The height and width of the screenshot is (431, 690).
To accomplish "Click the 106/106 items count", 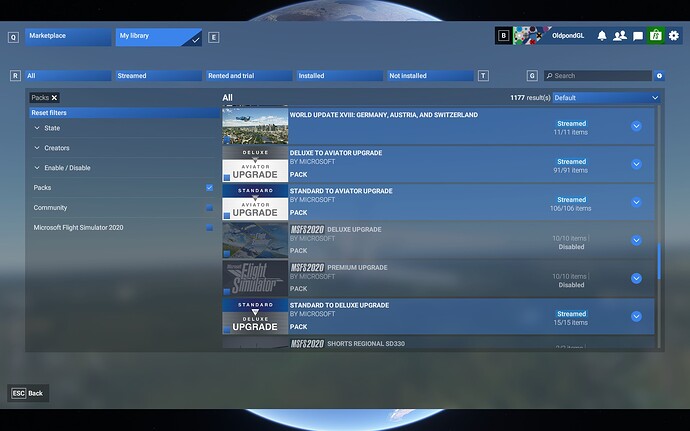I will click(571, 208).
